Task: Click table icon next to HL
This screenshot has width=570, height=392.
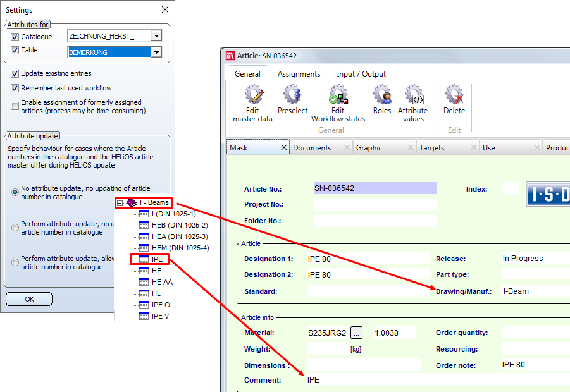Action: tap(144, 293)
